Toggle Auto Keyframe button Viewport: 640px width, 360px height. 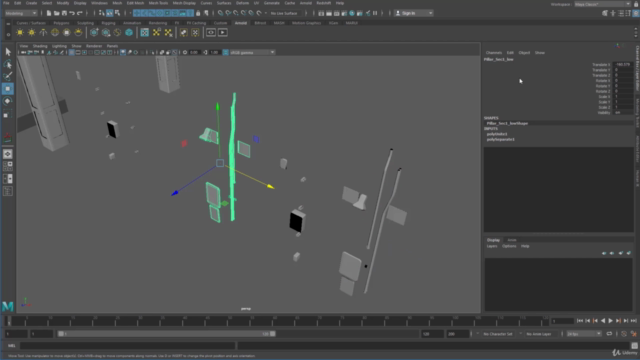pos(624,334)
